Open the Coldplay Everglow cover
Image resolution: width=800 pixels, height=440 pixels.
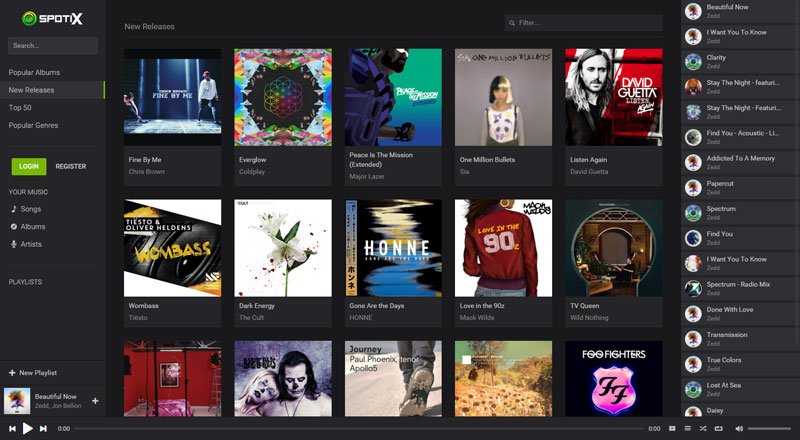click(283, 97)
